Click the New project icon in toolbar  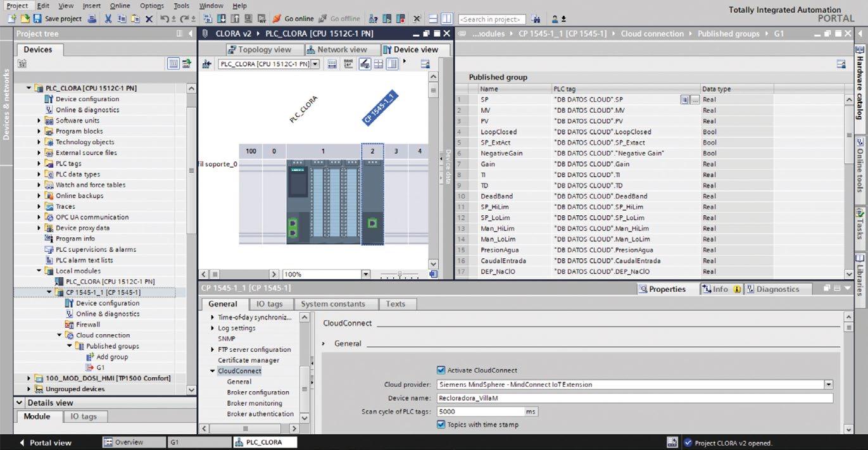[x=13, y=19]
